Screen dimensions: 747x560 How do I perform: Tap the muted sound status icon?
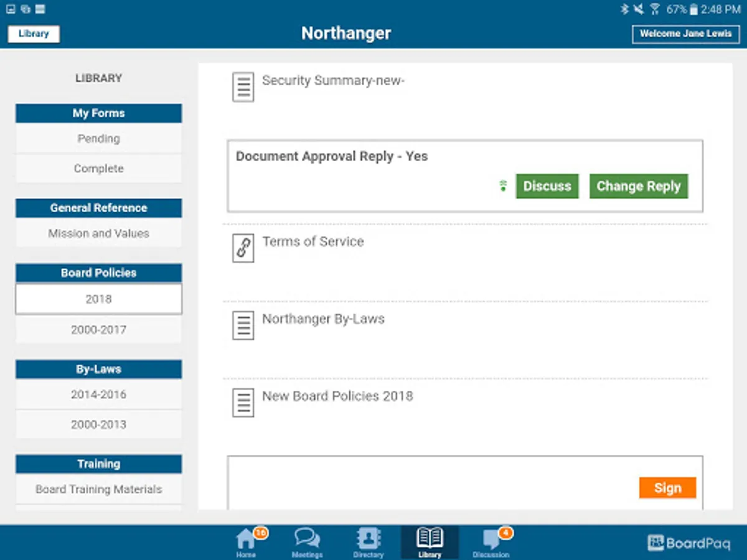point(639,9)
